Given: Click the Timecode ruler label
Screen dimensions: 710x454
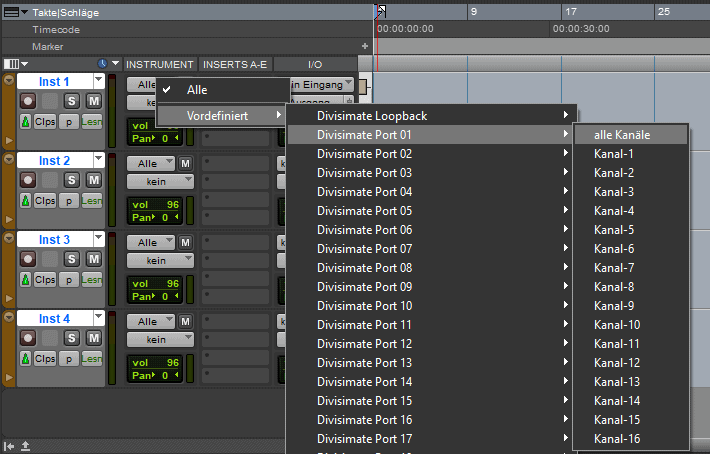Looking at the screenshot, I should 56,30.
